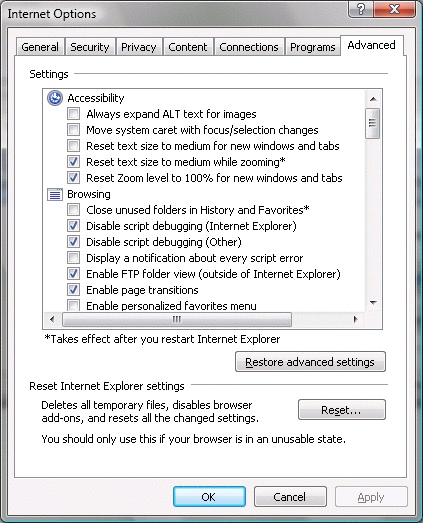Go to the Privacy tab
The image size is (423, 523).
click(139, 47)
